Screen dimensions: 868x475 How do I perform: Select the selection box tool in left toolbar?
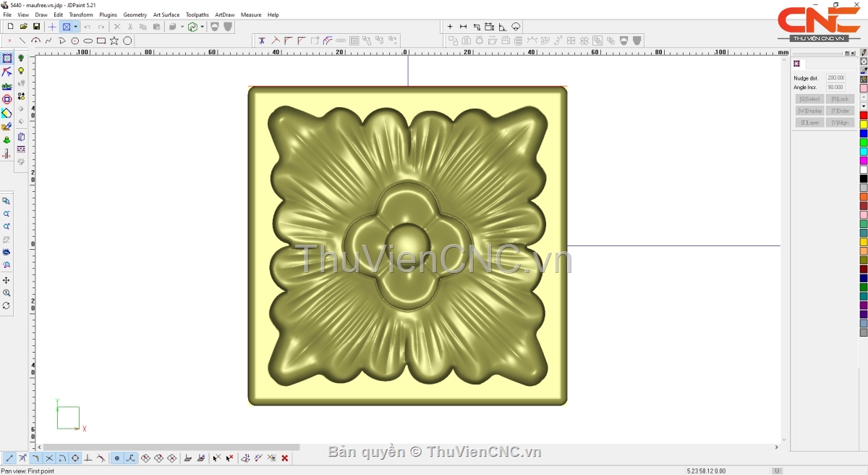(7, 59)
